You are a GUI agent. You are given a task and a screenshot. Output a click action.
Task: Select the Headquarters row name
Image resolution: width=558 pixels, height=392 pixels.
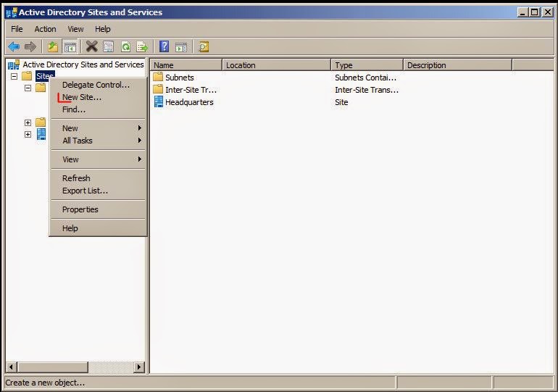pyautogui.click(x=189, y=102)
